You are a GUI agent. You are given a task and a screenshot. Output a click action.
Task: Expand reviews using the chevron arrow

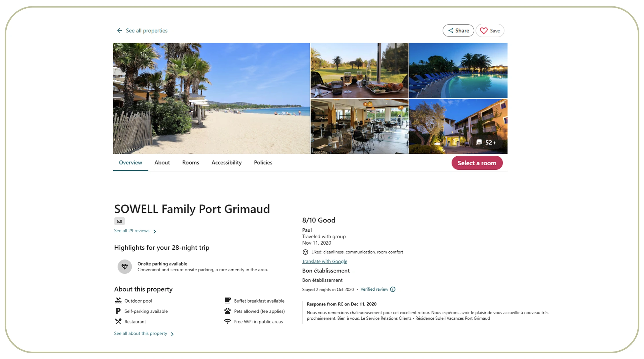155,231
